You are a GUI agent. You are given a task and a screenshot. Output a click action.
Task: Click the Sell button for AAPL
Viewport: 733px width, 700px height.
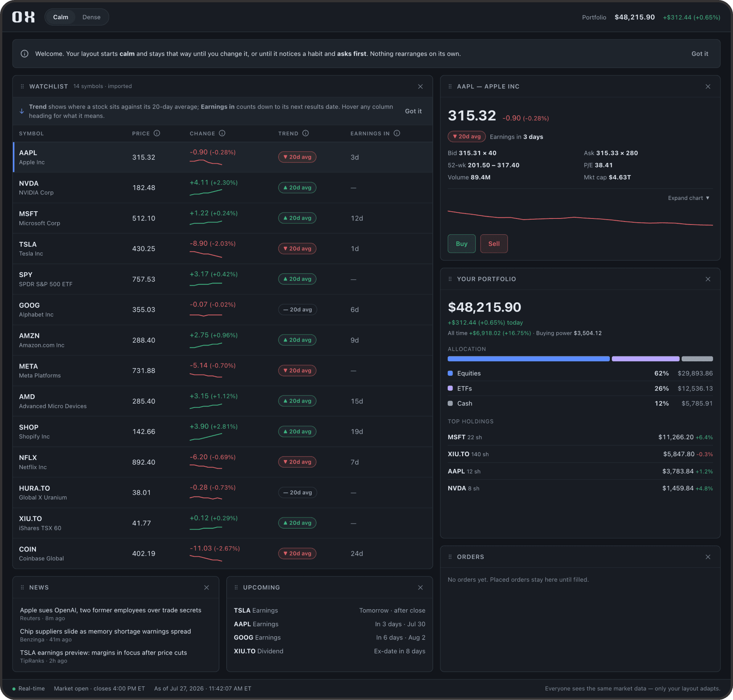(494, 244)
